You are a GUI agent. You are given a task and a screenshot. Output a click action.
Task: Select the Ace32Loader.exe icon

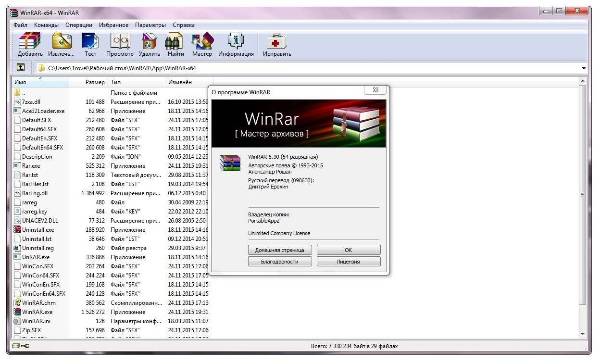(x=18, y=111)
